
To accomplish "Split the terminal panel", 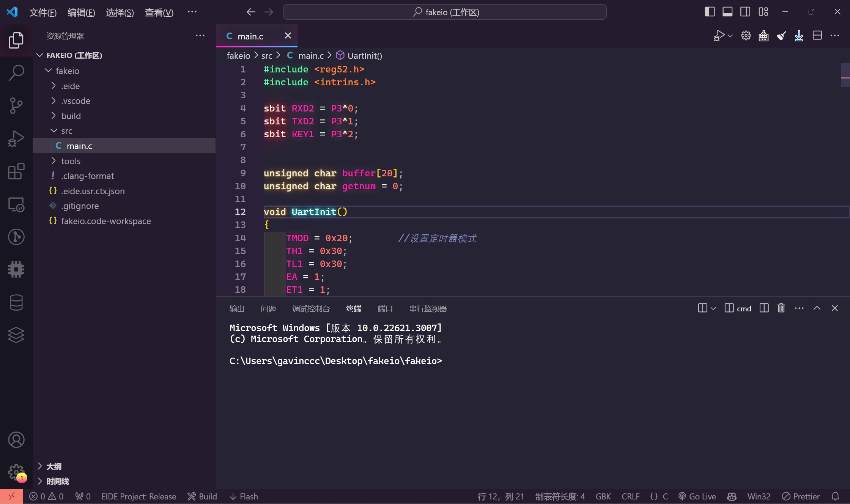I will click(x=764, y=308).
